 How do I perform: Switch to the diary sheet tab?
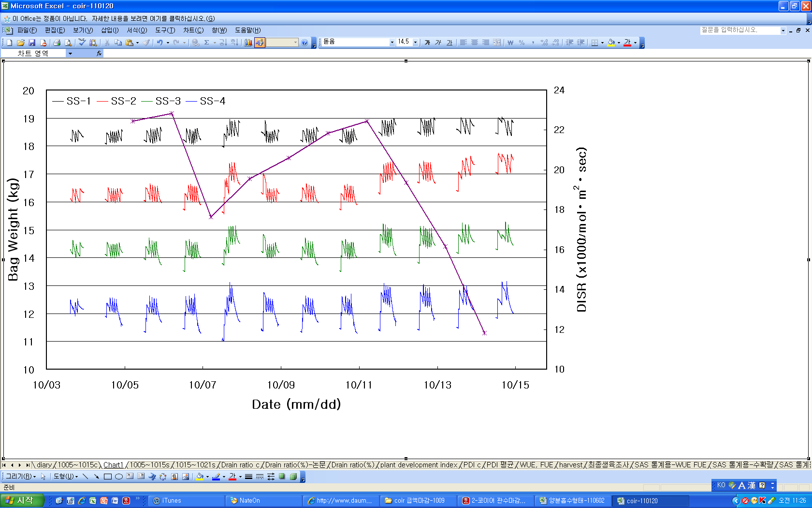44,465
